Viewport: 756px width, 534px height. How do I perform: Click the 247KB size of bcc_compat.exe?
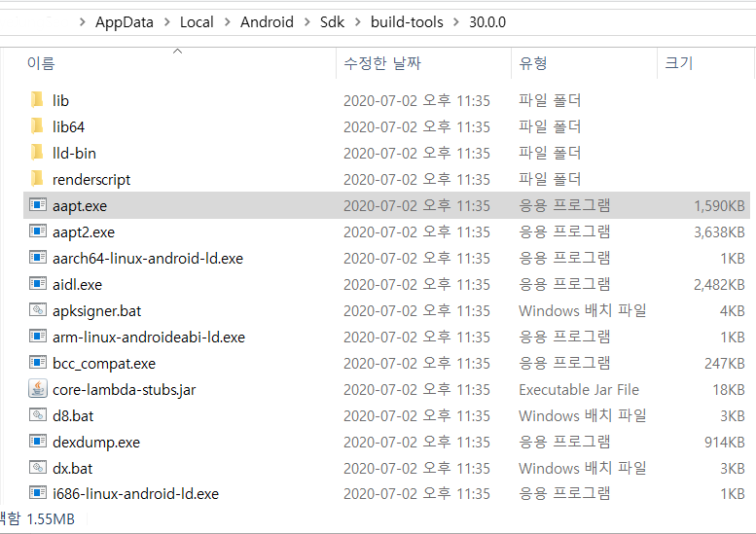725,363
